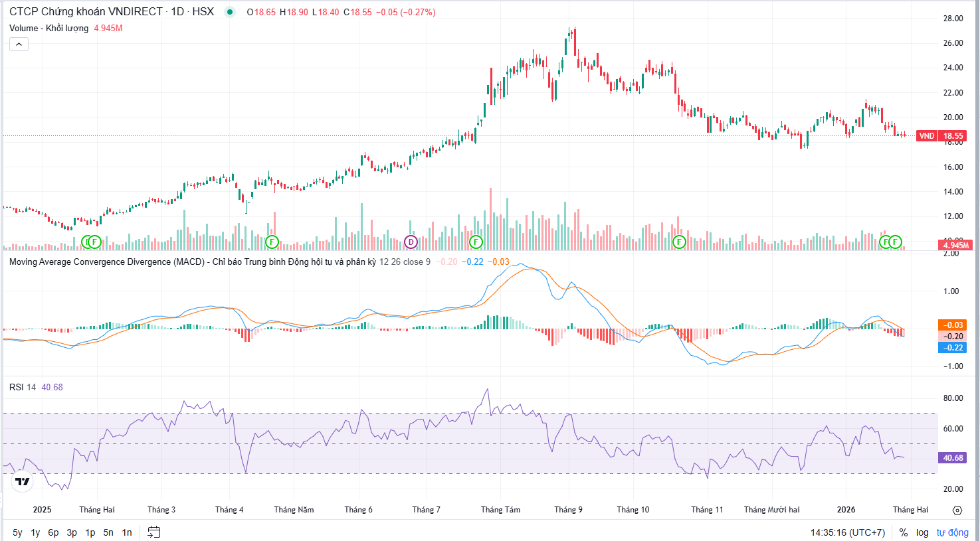
Task: Open chart settings gear on time axis
Action: tap(957, 510)
